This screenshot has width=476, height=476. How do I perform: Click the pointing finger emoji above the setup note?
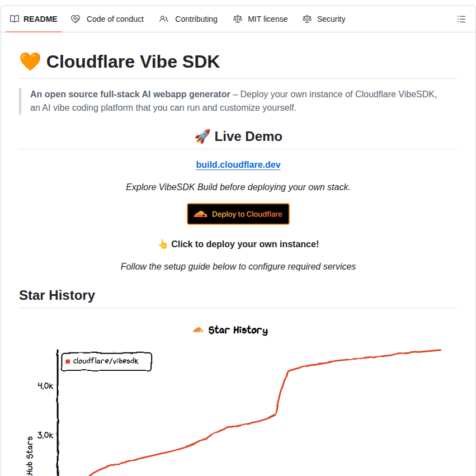[163, 244]
